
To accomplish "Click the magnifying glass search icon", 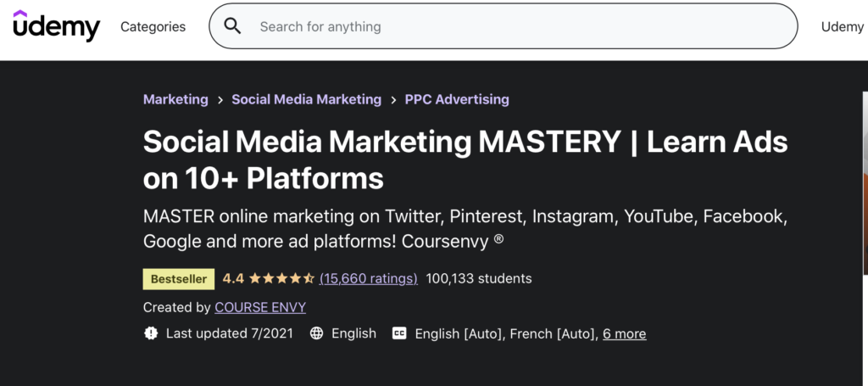I will (x=232, y=26).
